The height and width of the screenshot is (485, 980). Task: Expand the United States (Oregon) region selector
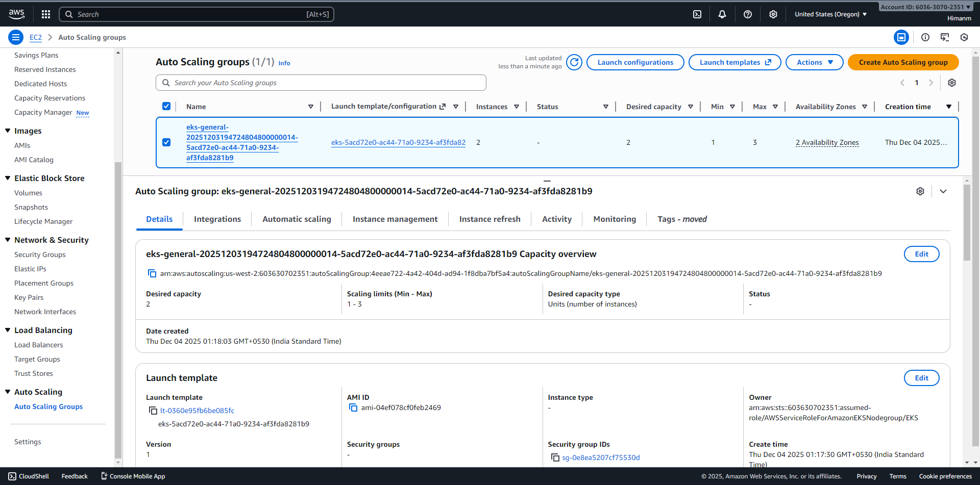(x=830, y=14)
